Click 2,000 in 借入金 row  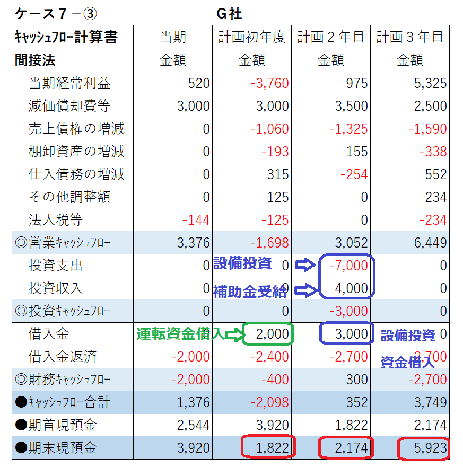(x=272, y=334)
